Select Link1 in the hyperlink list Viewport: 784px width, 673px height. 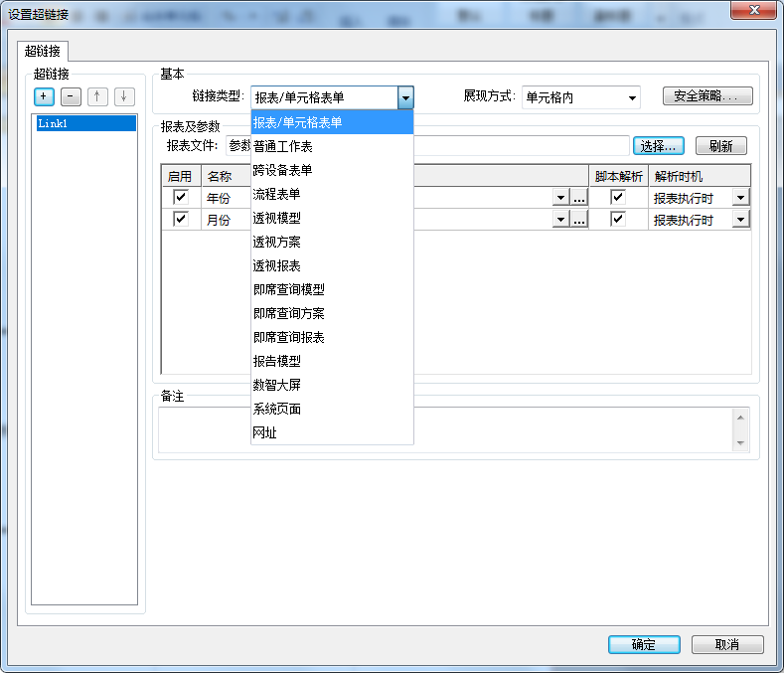click(83, 123)
